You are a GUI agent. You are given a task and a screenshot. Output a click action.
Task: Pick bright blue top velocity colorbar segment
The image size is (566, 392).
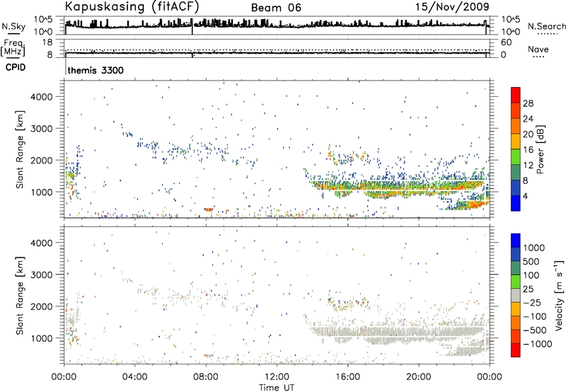click(516, 241)
